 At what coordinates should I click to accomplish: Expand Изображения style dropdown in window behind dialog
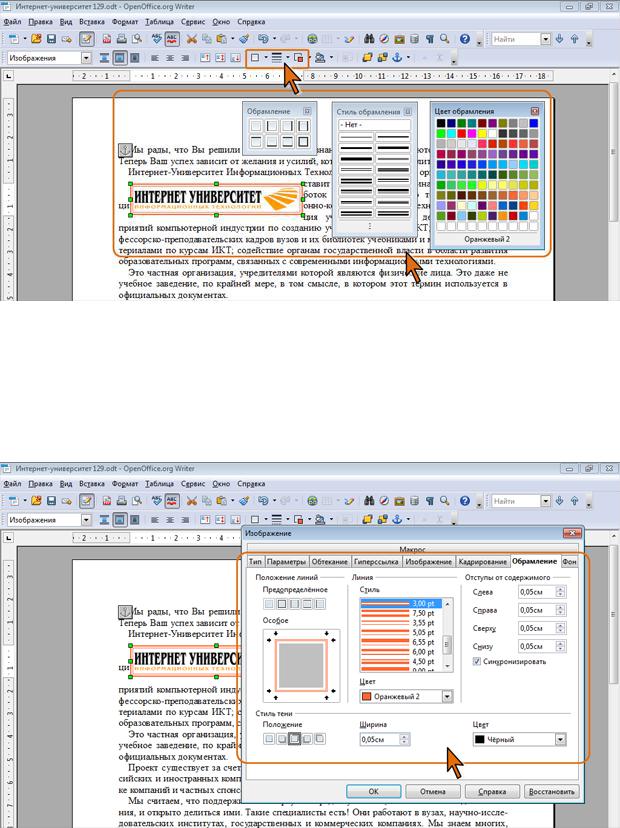point(86,520)
